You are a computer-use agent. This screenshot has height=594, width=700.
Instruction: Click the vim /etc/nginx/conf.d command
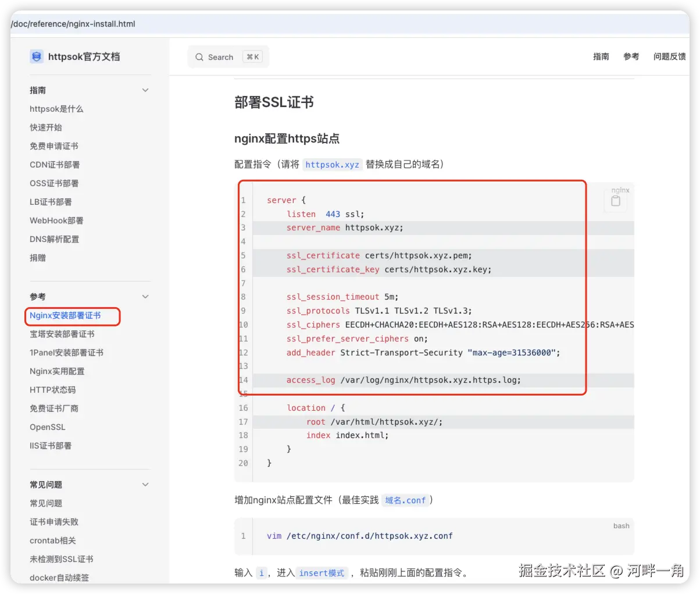click(x=359, y=536)
